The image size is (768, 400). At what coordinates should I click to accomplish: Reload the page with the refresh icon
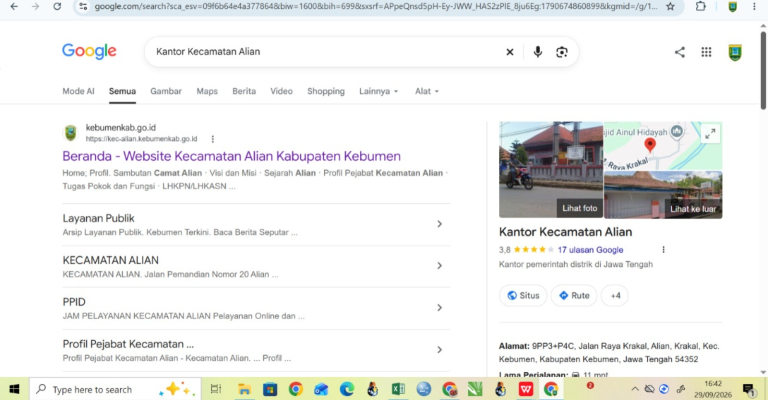[57, 6]
